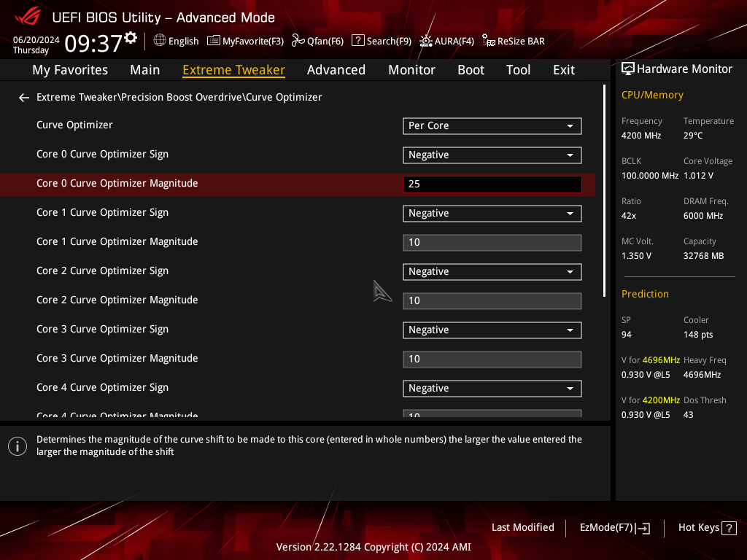Click the 6000 MHz DRAM Freq value
Image resolution: width=747 pixels, height=560 pixels.
(703, 216)
